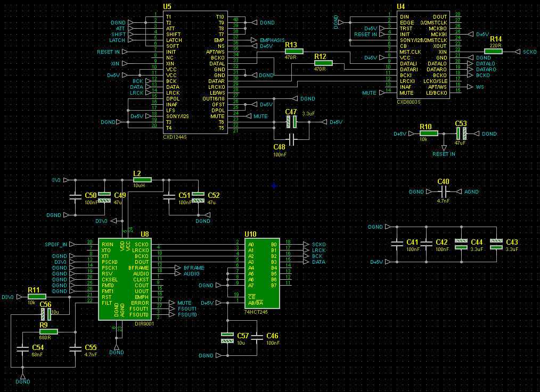The height and width of the screenshot is (392, 540).
Task: Click the CE pin name on U10
Action: point(252,297)
